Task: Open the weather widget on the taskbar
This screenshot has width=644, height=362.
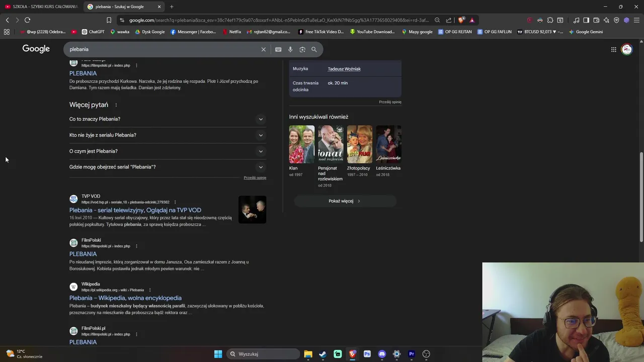Action: 25,354
